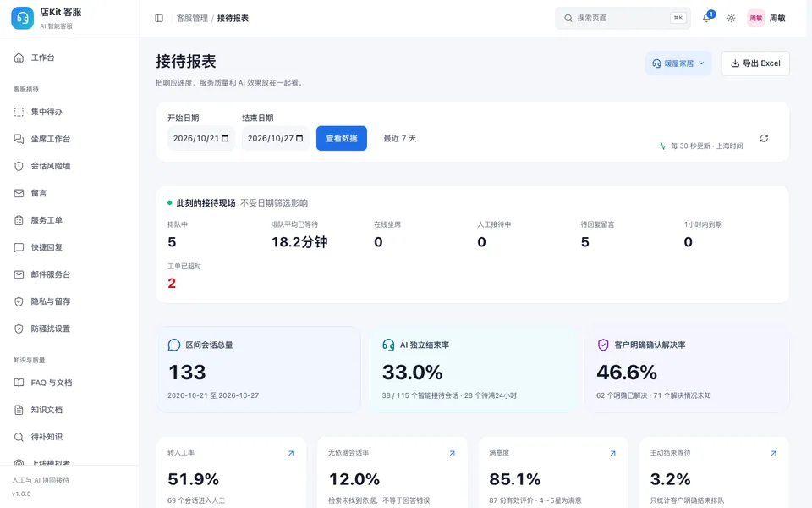Click the 工作台 home icon
812x508 pixels.
click(x=19, y=58)
